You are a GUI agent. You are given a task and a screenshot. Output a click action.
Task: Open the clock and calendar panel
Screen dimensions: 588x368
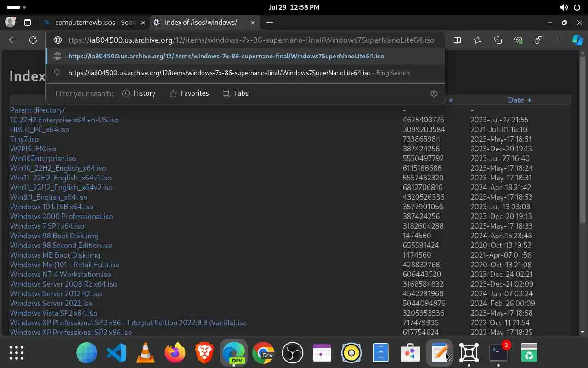coord(294,7)
